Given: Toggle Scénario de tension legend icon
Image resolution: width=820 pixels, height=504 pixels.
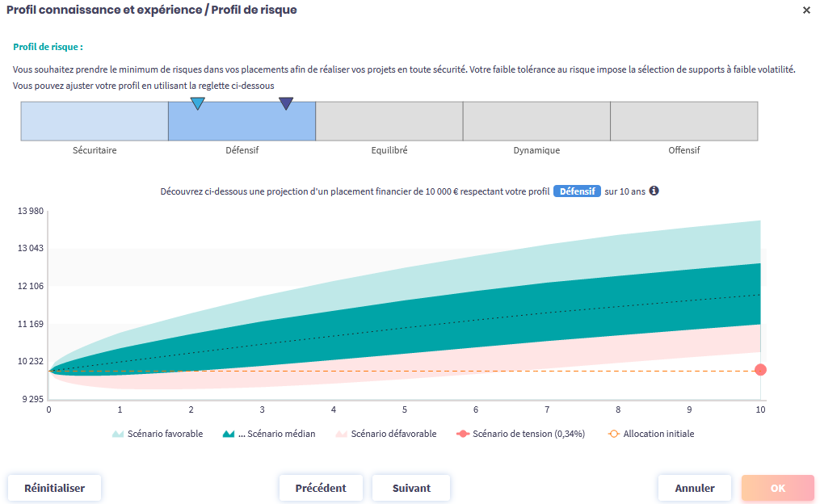Looking at the screenshot, I should tap(463, 434).
